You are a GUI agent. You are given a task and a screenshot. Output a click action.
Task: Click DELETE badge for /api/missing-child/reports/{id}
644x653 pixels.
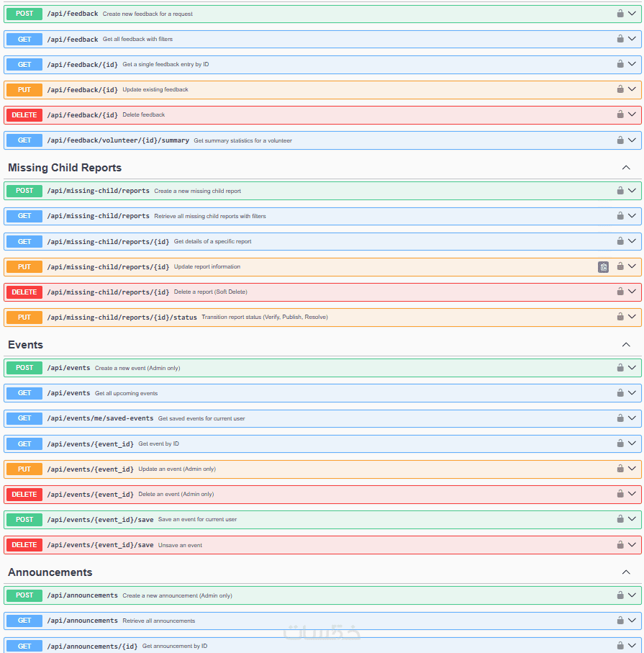click(24, 292)
